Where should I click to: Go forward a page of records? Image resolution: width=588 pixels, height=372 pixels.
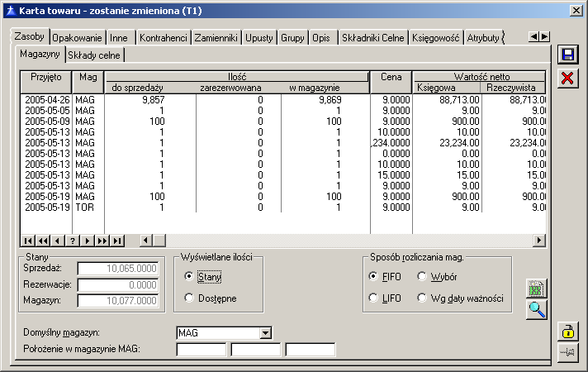coord(102,241)
